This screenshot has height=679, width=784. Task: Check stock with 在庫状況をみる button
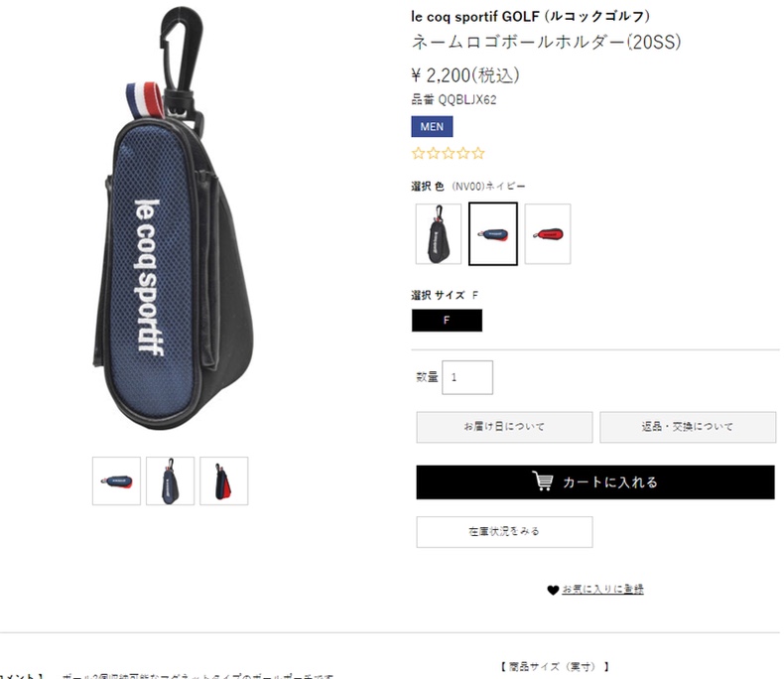coord(504,532)
